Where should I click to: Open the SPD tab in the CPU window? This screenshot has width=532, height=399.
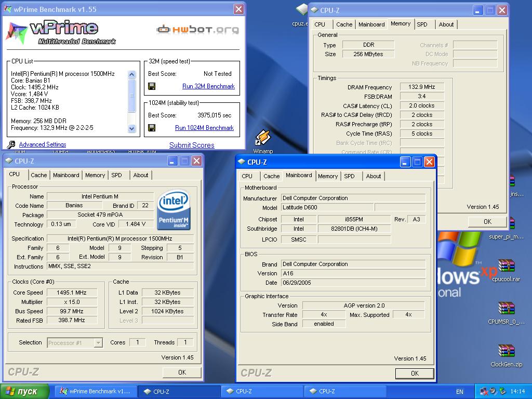point(116,175)
